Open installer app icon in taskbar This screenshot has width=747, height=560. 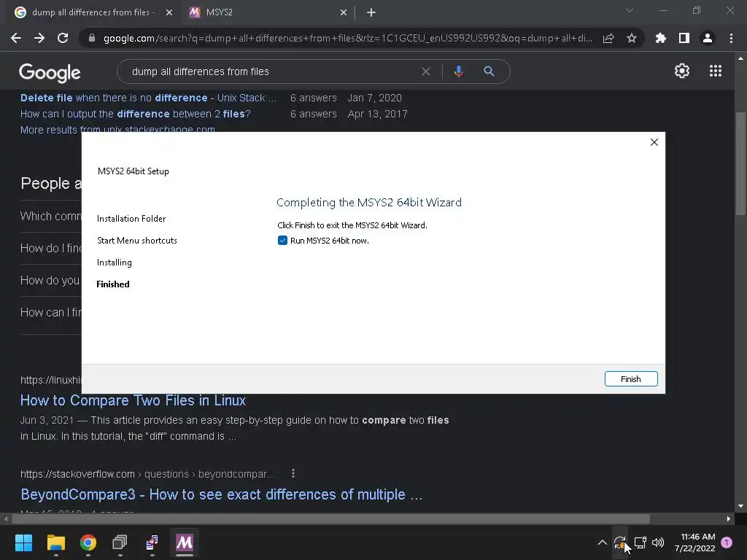[x=152, y=542]
